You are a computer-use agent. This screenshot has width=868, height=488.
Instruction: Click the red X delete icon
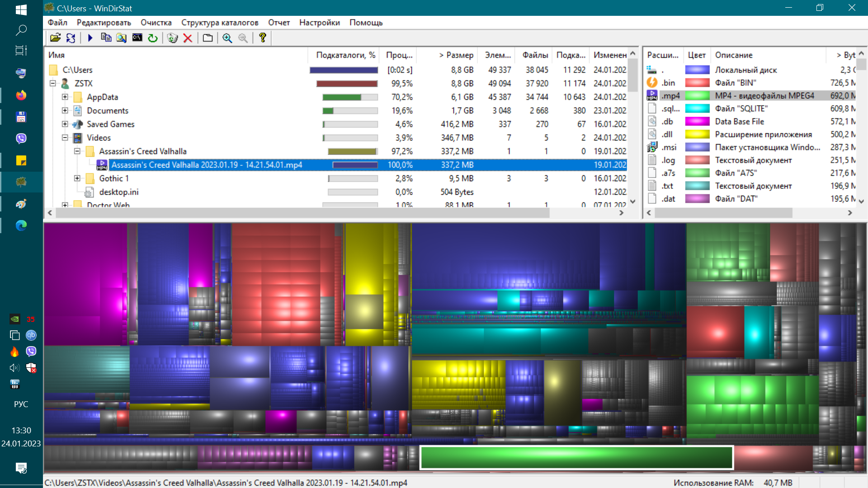[188, 38]
